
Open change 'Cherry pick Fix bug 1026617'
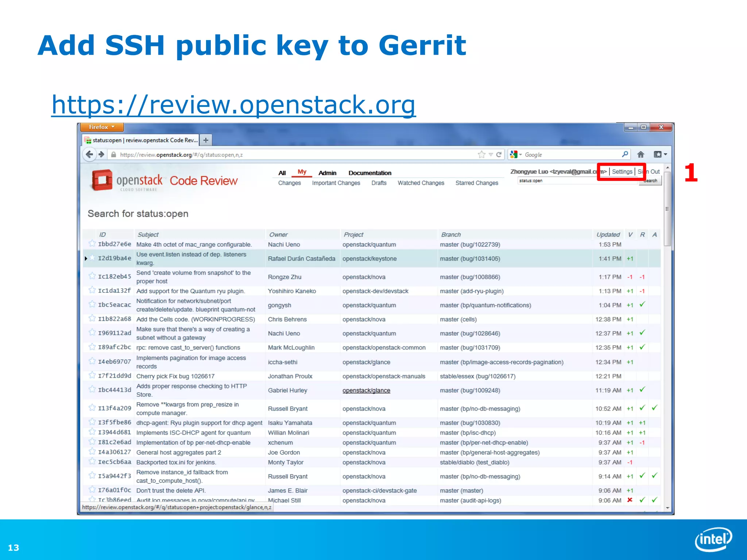click(x=175, y=376)
